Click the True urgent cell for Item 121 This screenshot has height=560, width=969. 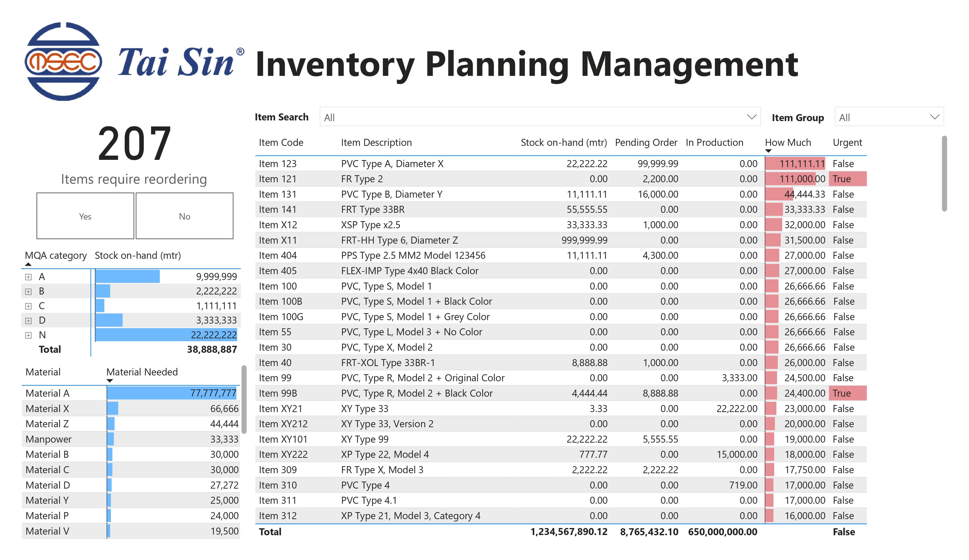pyautogui.click(x=847, y=179)
